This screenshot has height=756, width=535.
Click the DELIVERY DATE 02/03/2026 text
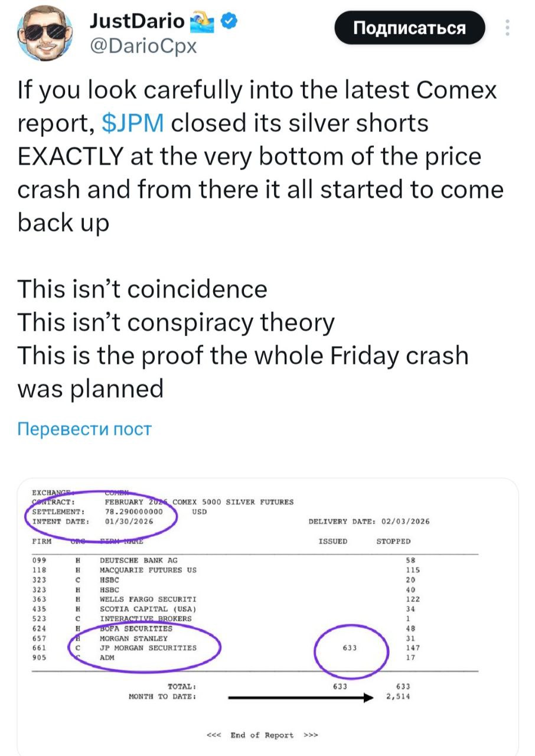369,521
